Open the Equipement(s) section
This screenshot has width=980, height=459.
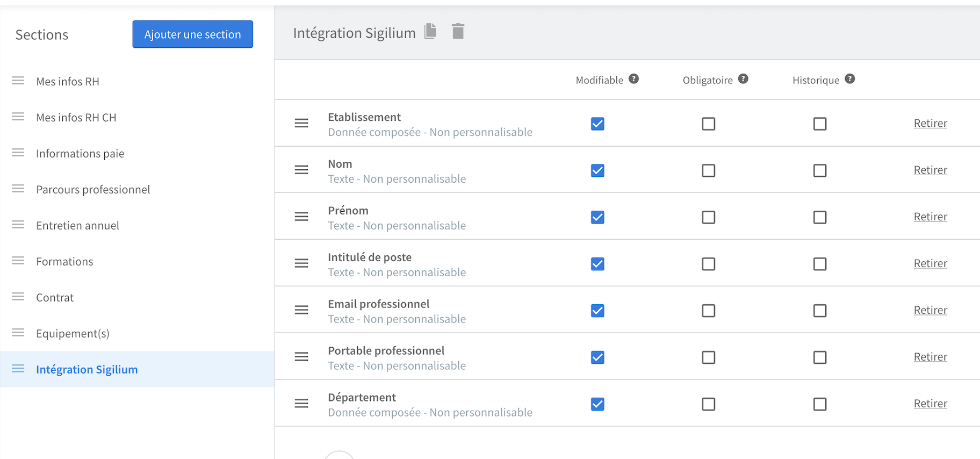pos(73,334)
